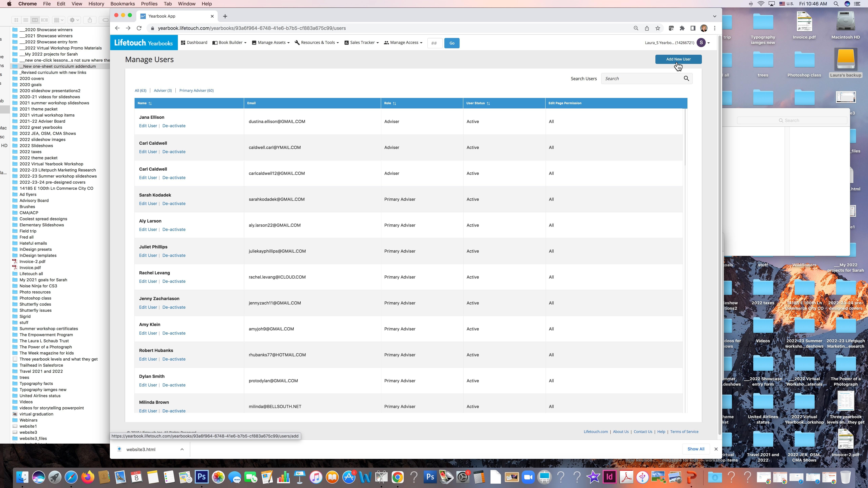Open a new Chrome tab
868x488 pixels.
(225, 16)
